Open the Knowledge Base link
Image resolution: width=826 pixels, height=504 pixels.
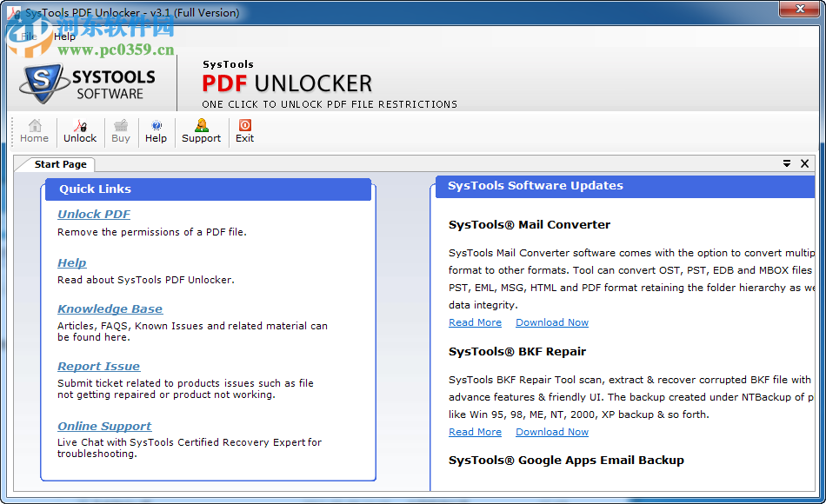coord(110,308)
